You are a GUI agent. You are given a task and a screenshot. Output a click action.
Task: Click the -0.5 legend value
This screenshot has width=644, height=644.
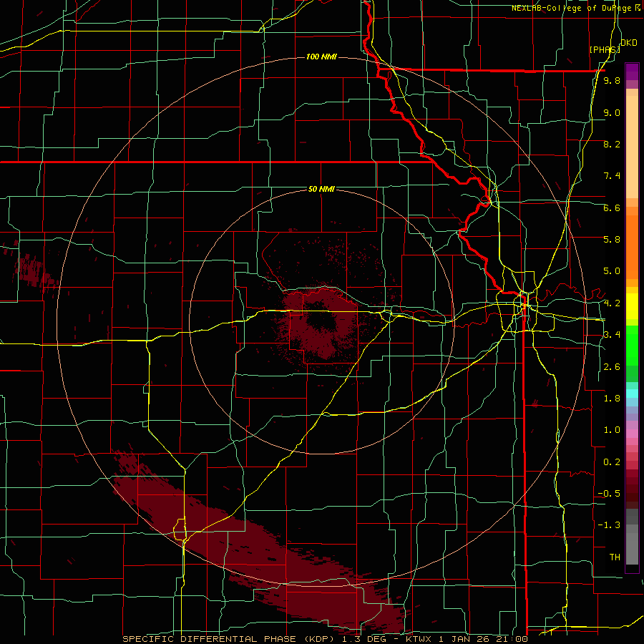[609, 494]
